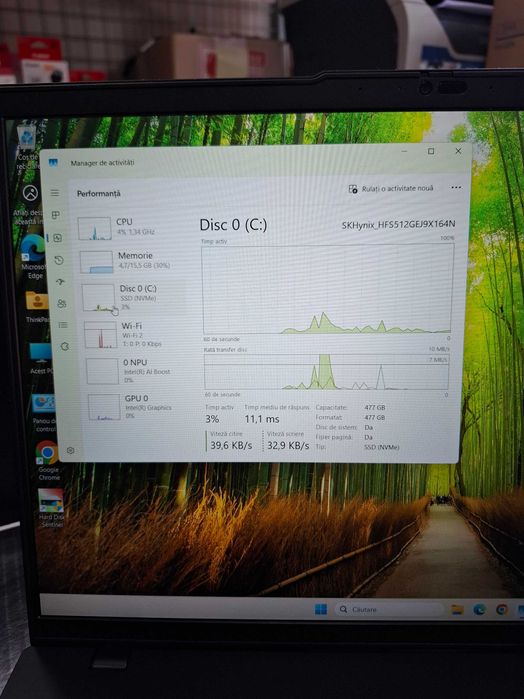Click the Windows Start button
Viewport: 524px width, 699px height.
pos(321,609)
